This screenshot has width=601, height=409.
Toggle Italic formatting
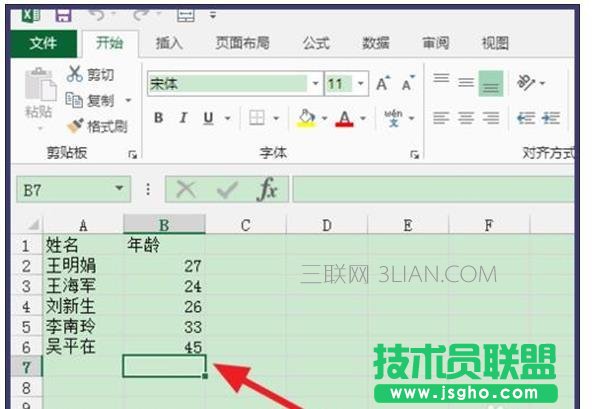pos(184,118)
